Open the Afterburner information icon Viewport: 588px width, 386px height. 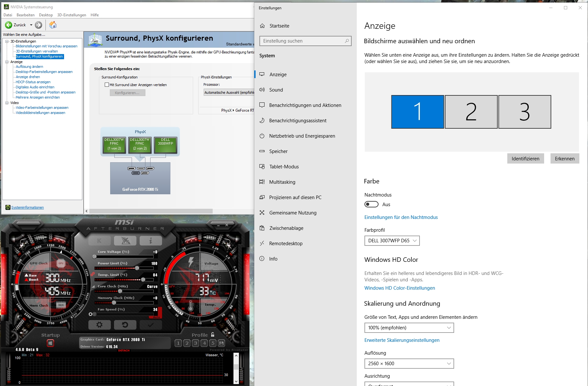click(151, 241)
